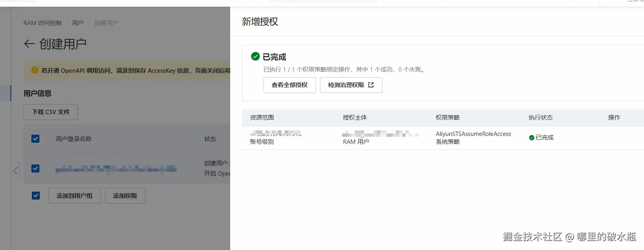Click the 添加权限 button
644x250 pixels.
tap(125, 196)
